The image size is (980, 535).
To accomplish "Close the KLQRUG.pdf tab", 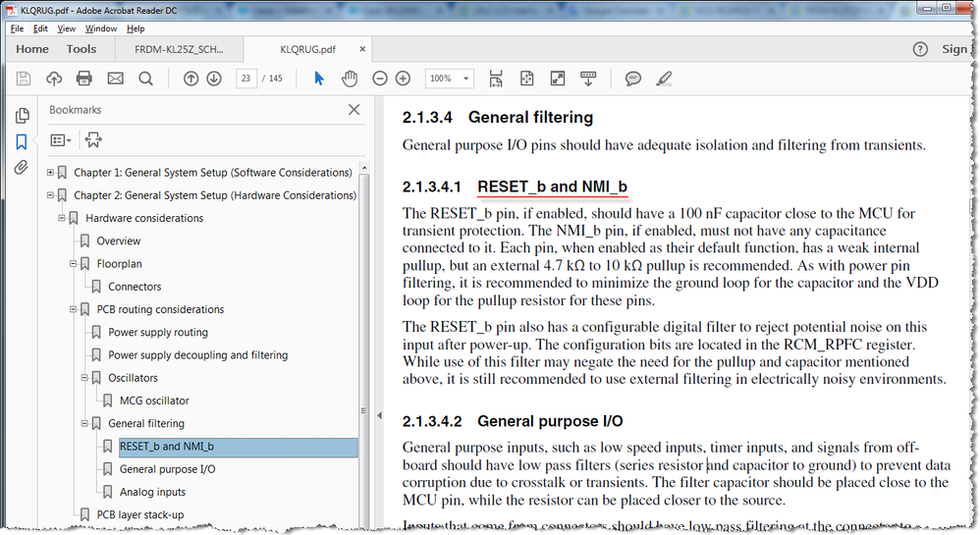I will 362,49.
